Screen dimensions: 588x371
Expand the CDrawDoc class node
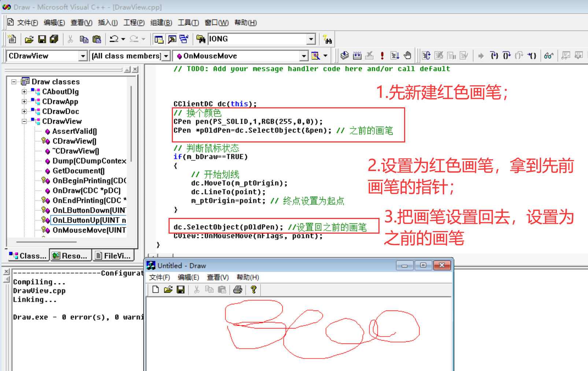tap(24, 111)
